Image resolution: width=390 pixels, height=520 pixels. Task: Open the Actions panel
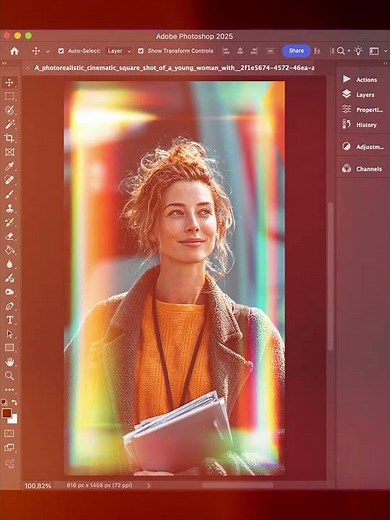(x=360, y=79)
